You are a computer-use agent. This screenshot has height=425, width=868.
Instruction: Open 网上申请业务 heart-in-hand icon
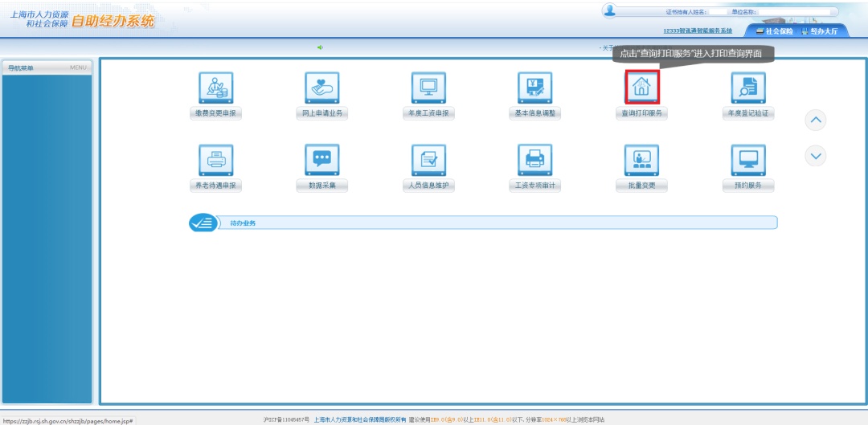click(321, 88)
